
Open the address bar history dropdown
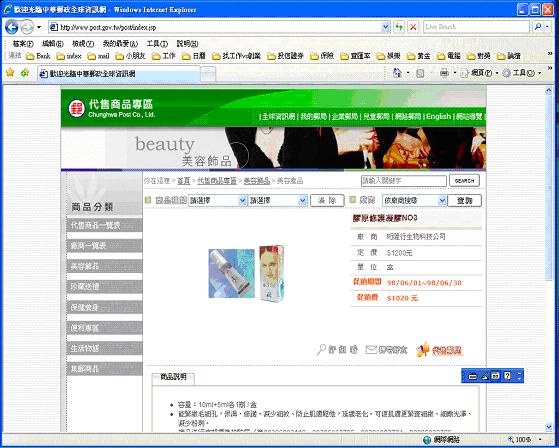pyautogui.click(x=385, y=27)
